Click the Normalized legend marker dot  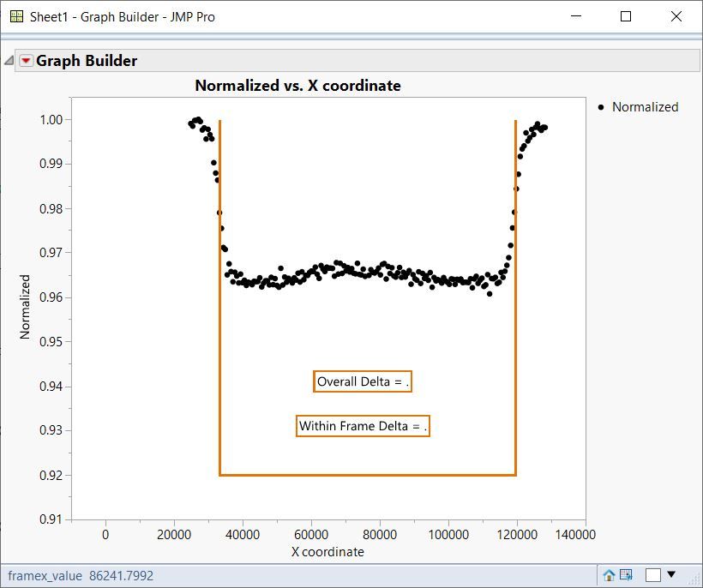pos(601,107)
